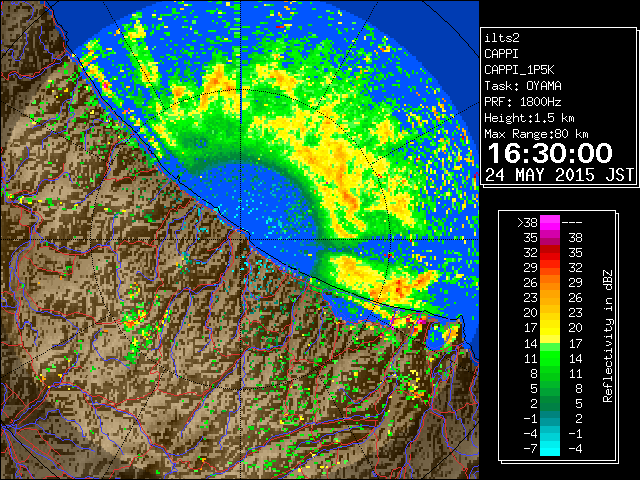This screenshot has width=640, height=480.
Task: Click the 16:30:00 timestamp
Action: pyautogui.click(x=550, y=153)
